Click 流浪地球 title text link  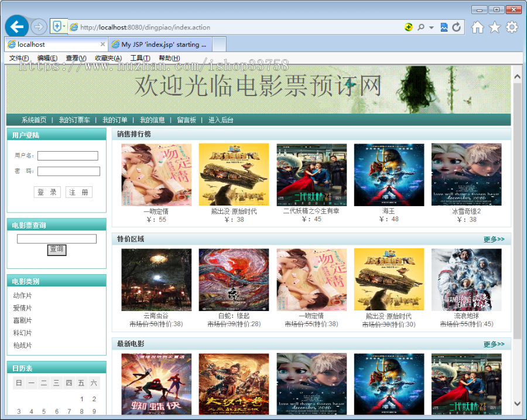coord(467,316)
